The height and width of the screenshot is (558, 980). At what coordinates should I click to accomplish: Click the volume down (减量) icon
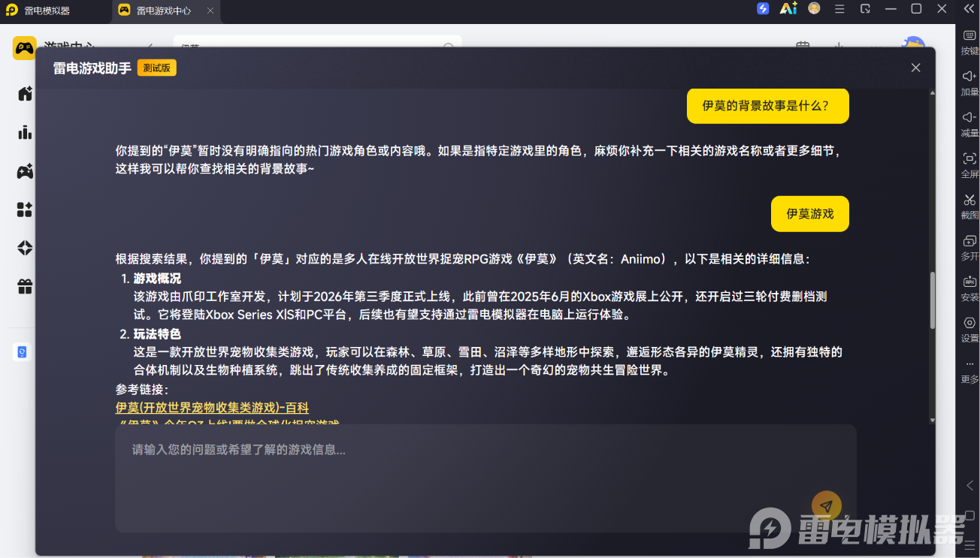[969, 117]
